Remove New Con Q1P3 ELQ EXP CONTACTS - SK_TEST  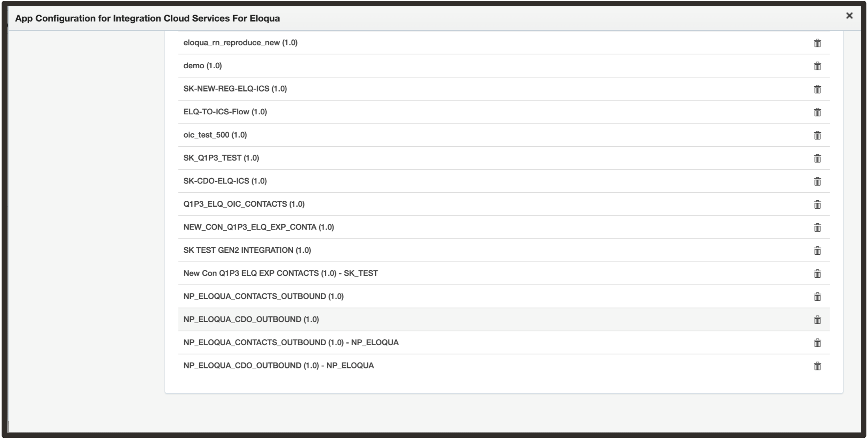click(817, 274)
